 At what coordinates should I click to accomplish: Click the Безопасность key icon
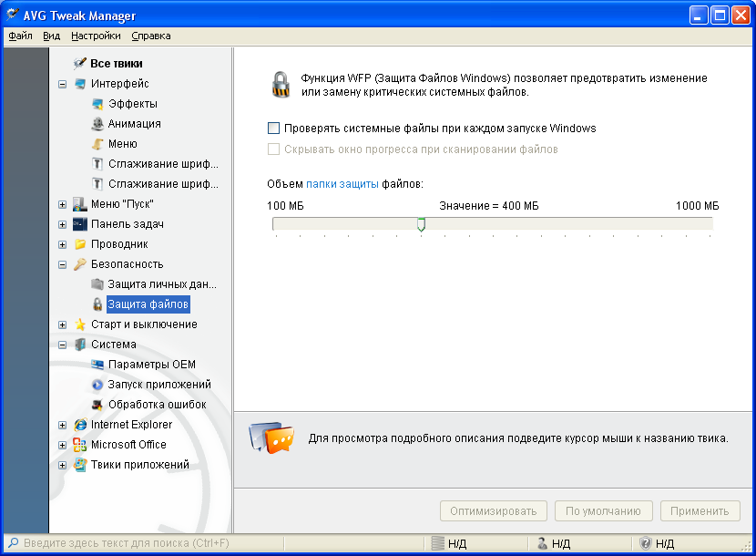point(80,264)
